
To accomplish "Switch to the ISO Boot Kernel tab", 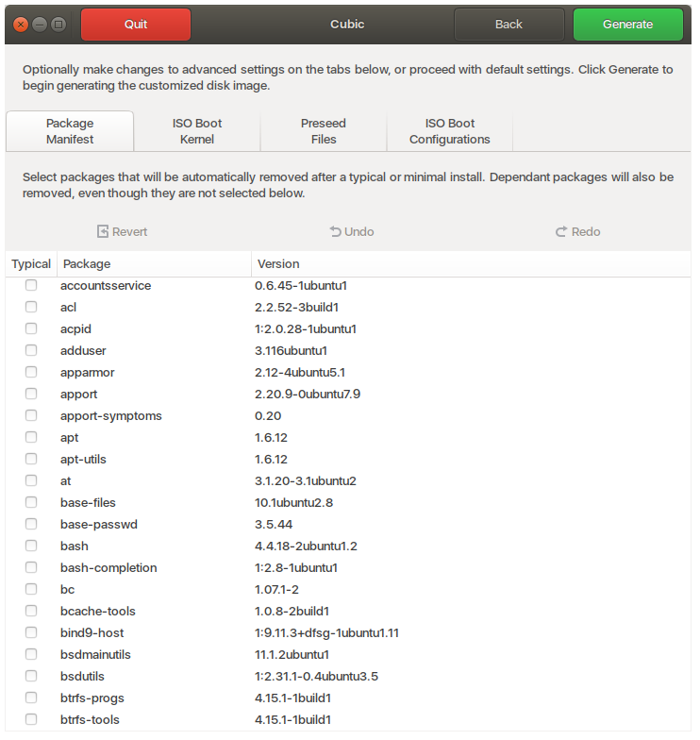I will [x=196, y=131].
